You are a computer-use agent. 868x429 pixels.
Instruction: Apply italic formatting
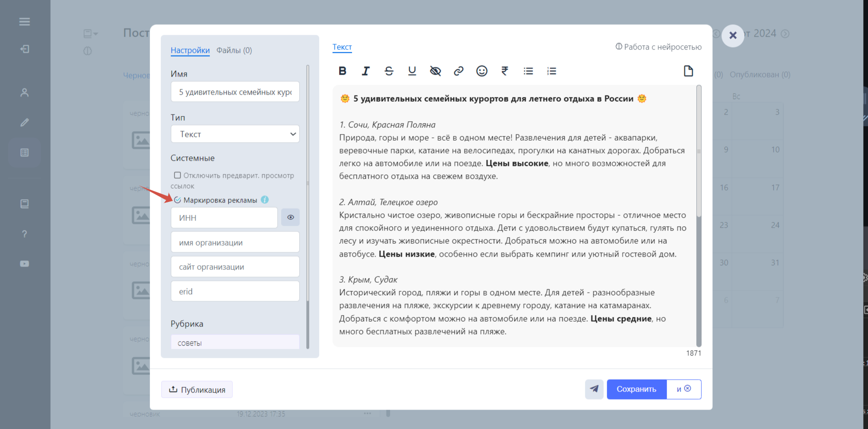[x=365, y=71]
